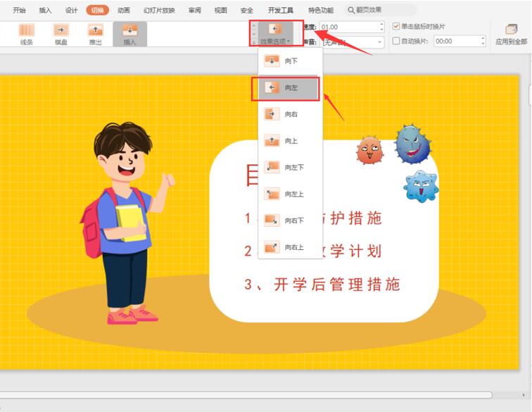Open the 开发工具 ribbon tab
Image resolution: width=532 pixels, height=412 pixels.
pos(281,10)
